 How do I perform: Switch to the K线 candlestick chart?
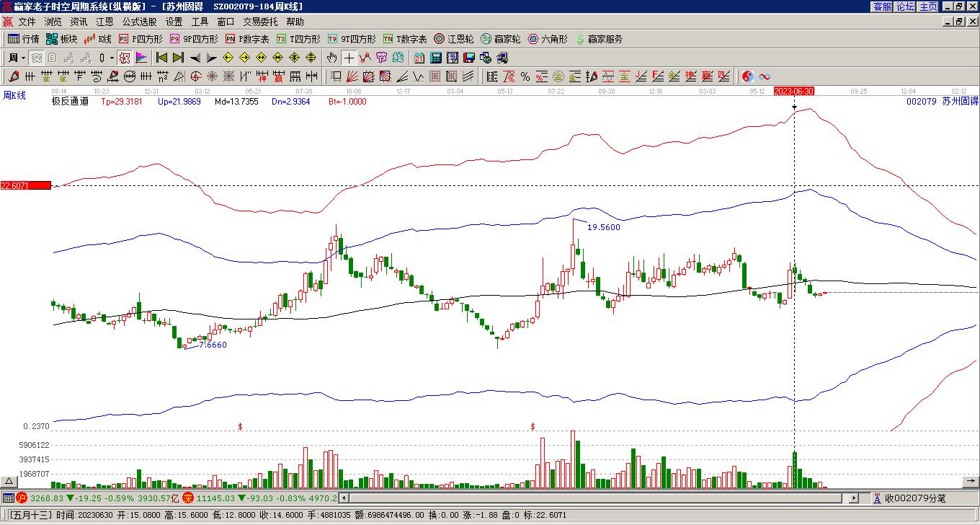[97, 39]
